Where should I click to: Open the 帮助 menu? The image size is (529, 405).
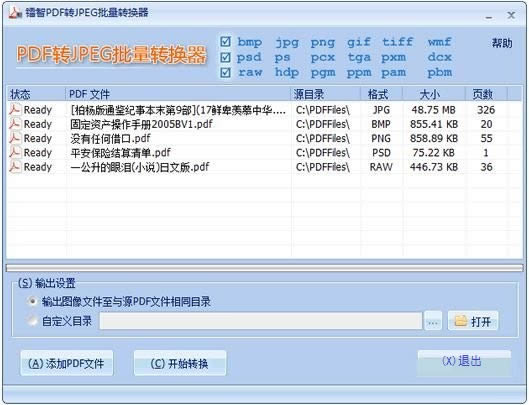coord(502,43)
